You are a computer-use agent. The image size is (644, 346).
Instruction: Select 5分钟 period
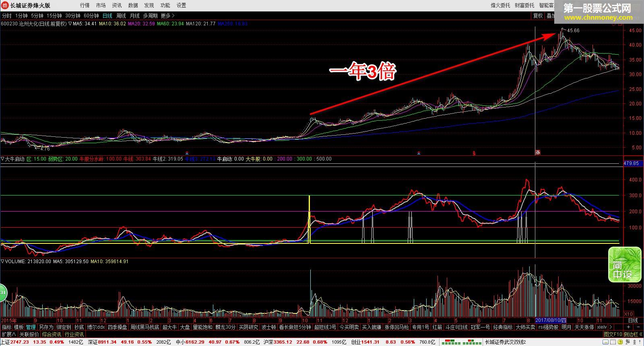pyautogui.click(x=37, y=16)
